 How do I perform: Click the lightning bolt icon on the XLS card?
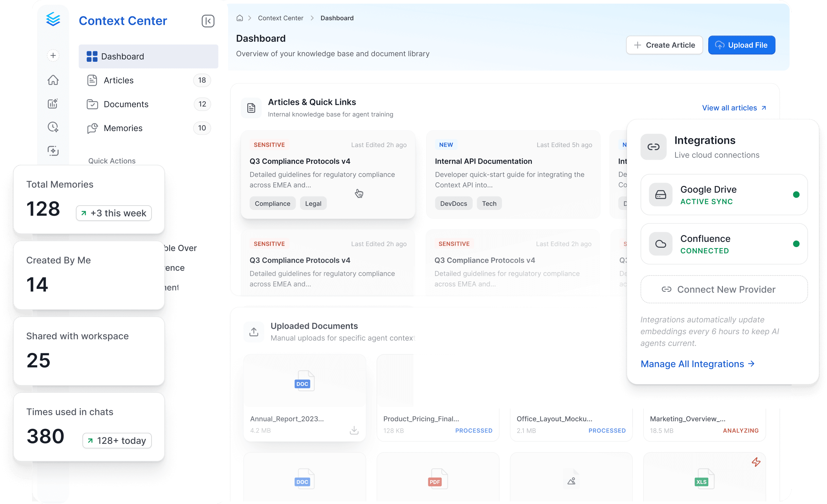click(756, 462)
